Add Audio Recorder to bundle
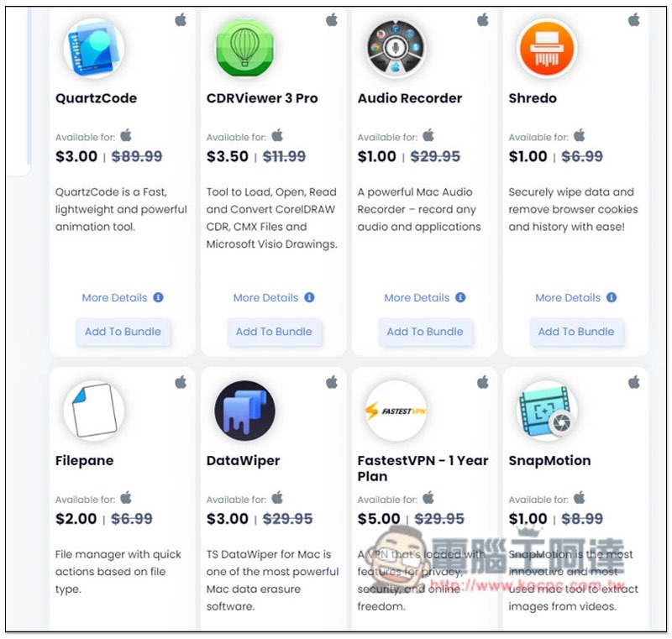Screen dimensions: 672x639 [425, 332]
